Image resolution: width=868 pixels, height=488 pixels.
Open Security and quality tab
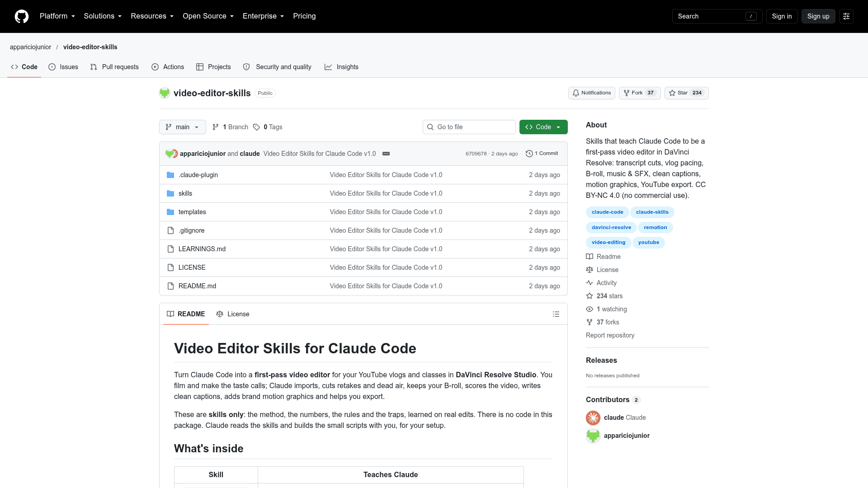[277, 67]
